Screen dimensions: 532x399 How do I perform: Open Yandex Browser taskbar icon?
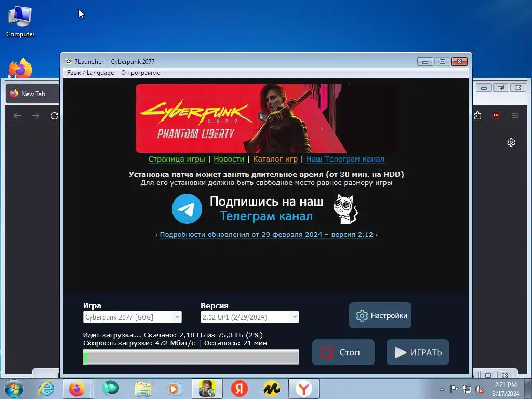point(303,389)
